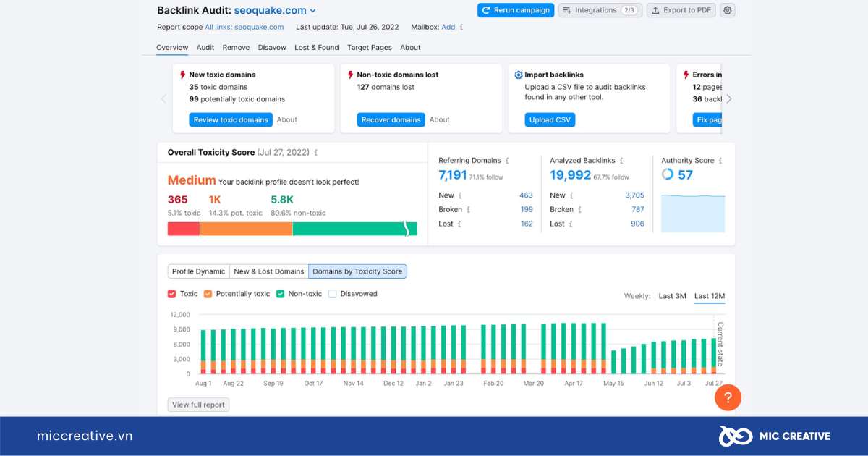Select the Profile Dynamic chart tab
The height and width of the screenshot is (456, 868).
click(x=199, y=271)
